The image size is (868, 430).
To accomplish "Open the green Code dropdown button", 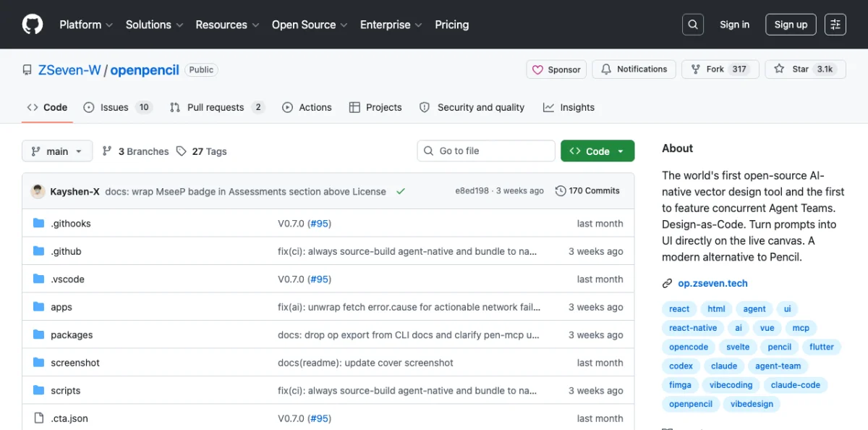I will tap(597, 151).
